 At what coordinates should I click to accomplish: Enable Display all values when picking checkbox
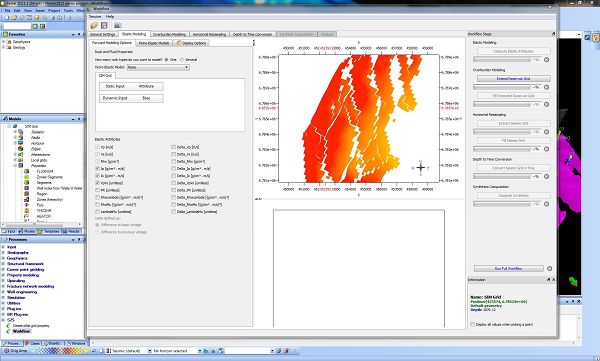click(x=473, y=325)
